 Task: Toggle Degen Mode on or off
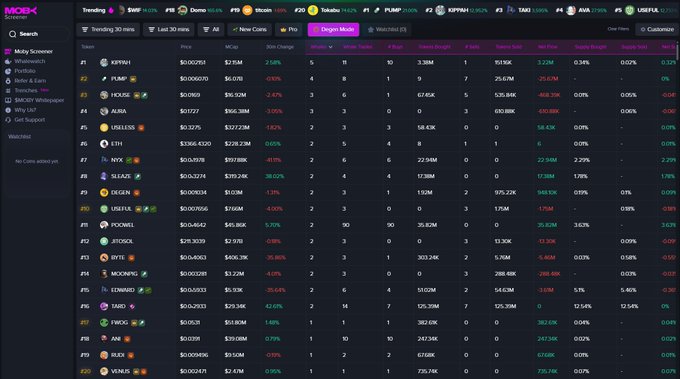333,29
